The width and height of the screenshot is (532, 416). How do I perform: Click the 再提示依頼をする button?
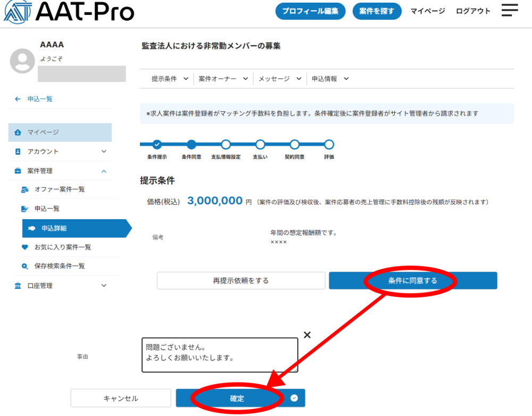click(x=240, y=280)
